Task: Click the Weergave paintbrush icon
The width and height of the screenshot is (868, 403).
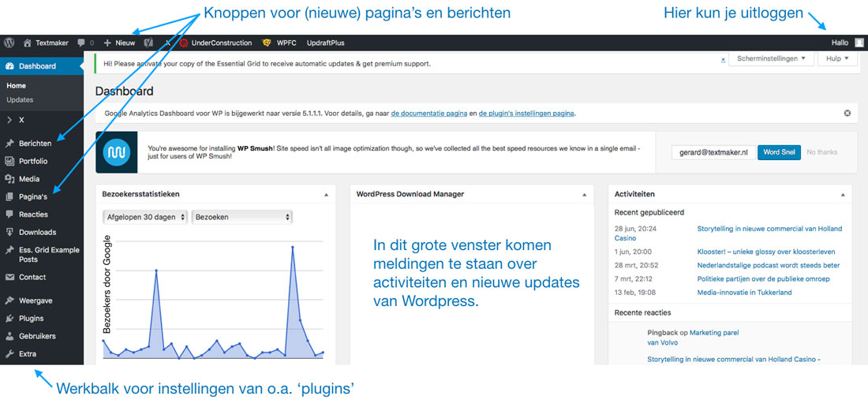Action: pyautogui.click(x=9, y=300)
